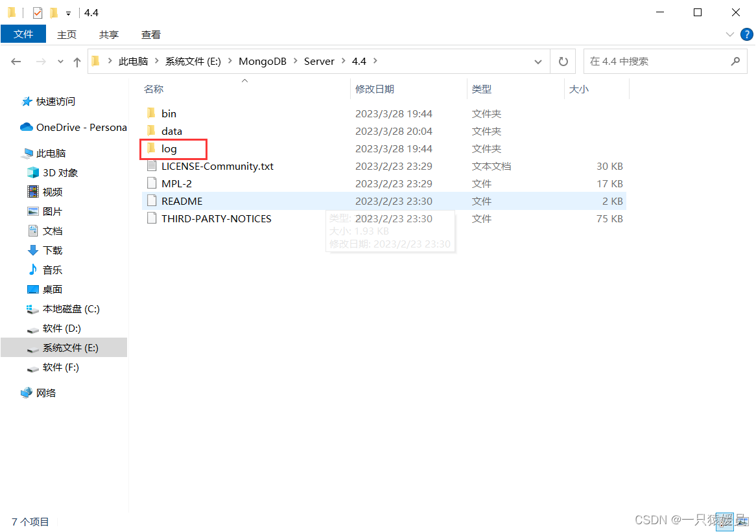Select the README file icon

tap(151, 200)
